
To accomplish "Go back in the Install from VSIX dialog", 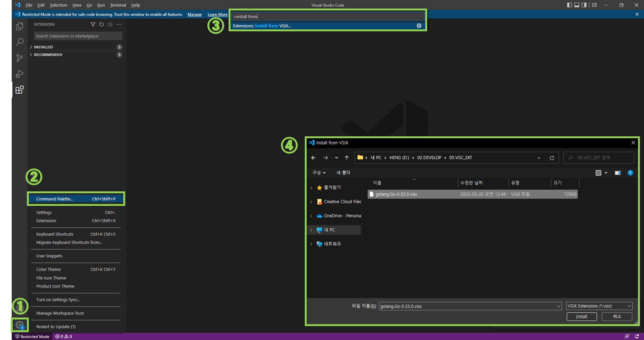I will click(313, 158).
